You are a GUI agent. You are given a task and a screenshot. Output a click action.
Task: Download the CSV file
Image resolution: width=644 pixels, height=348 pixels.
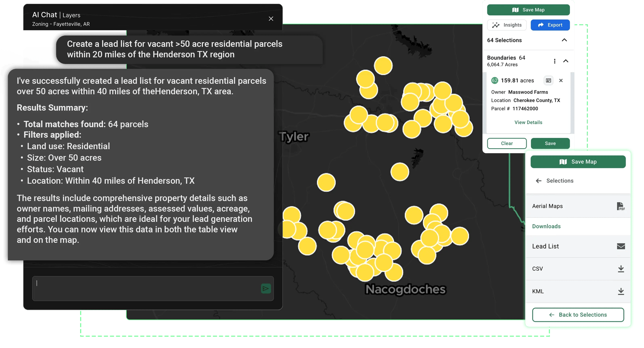(x=621, y=269)
